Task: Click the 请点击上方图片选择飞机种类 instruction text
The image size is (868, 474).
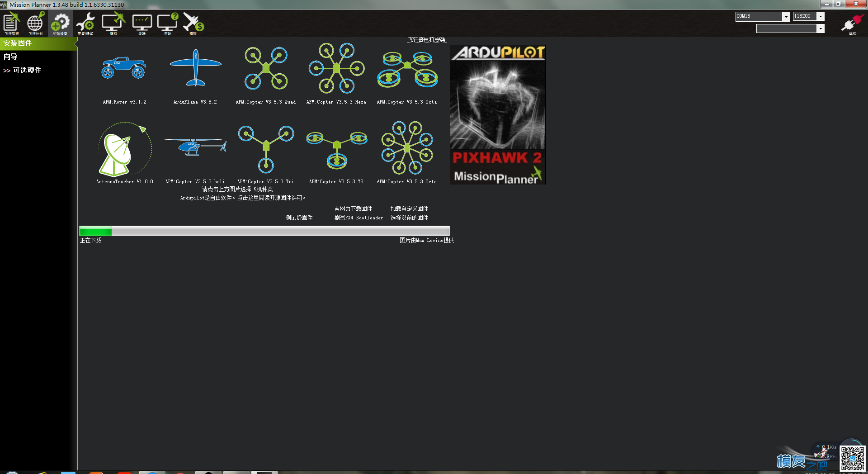Action: click(237, 189)
